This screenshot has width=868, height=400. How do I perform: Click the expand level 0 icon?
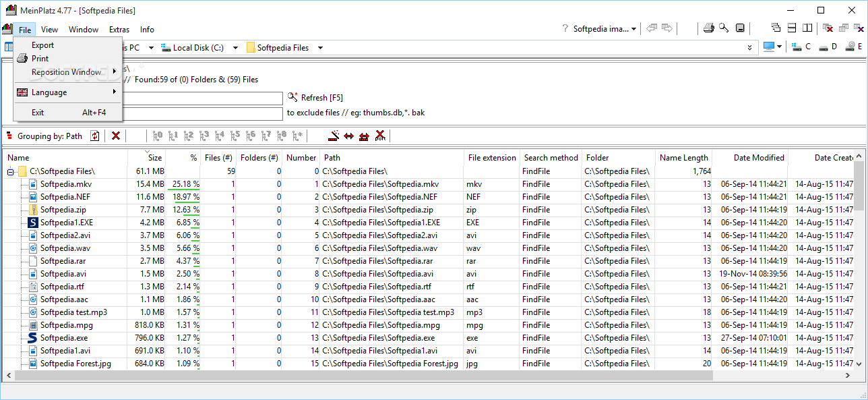coord(158,136)
